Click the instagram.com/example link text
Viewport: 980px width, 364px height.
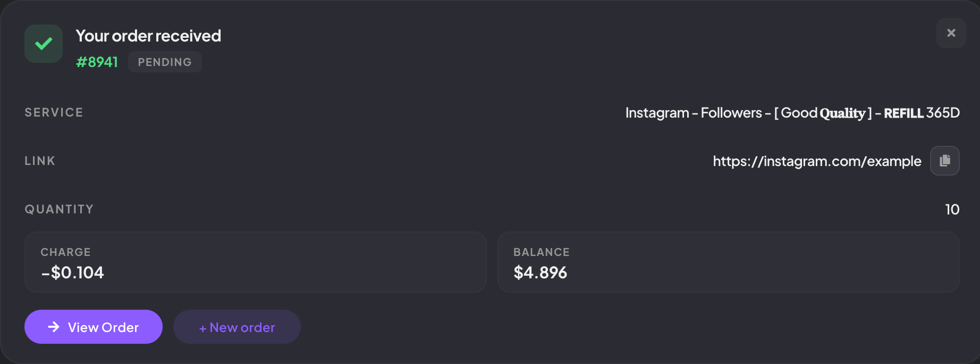[x=817, y=161]
